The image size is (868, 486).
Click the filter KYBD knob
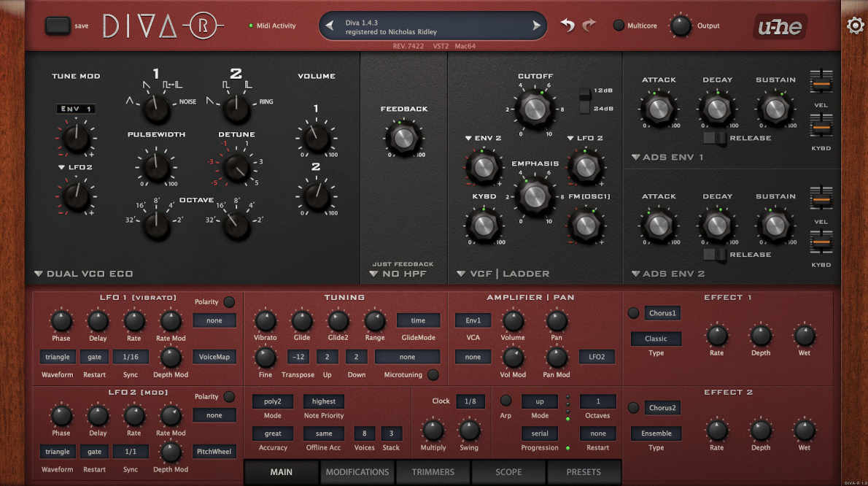484,225
